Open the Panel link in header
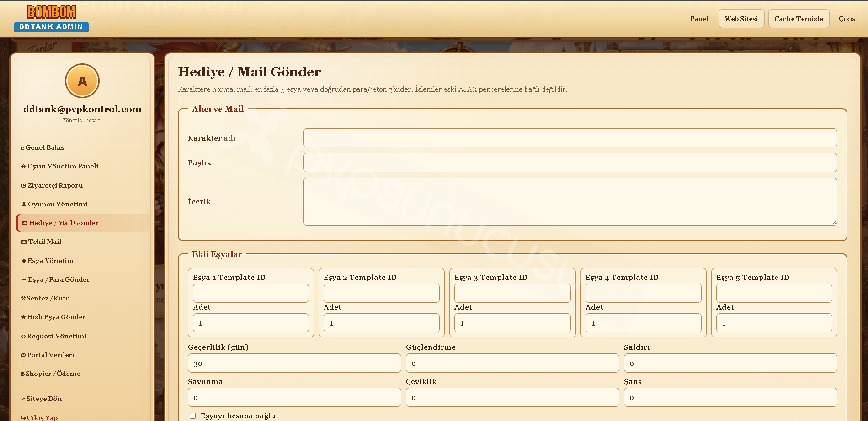Image resolution: width=868 pixels, height=421 pixels. click(x=699, y=19)
